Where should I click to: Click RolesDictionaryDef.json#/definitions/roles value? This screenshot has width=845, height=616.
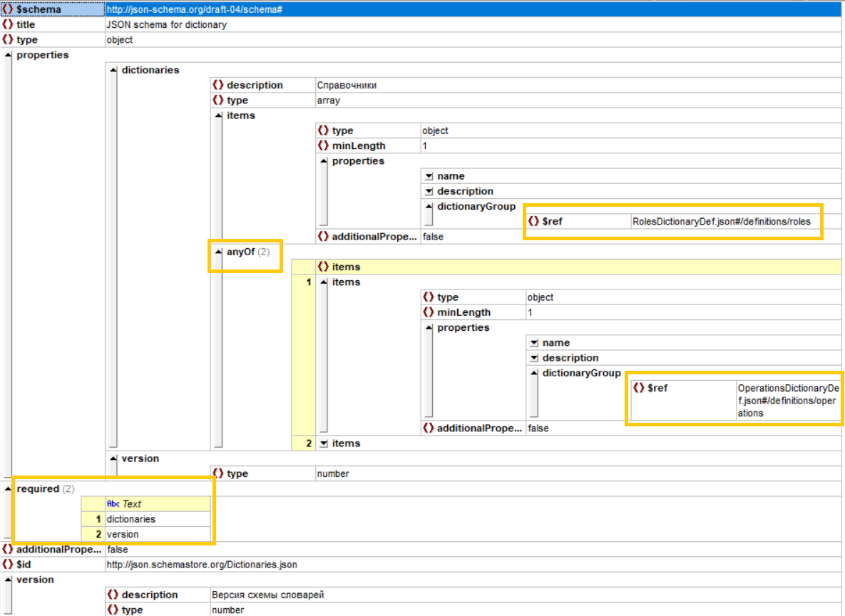722,221
